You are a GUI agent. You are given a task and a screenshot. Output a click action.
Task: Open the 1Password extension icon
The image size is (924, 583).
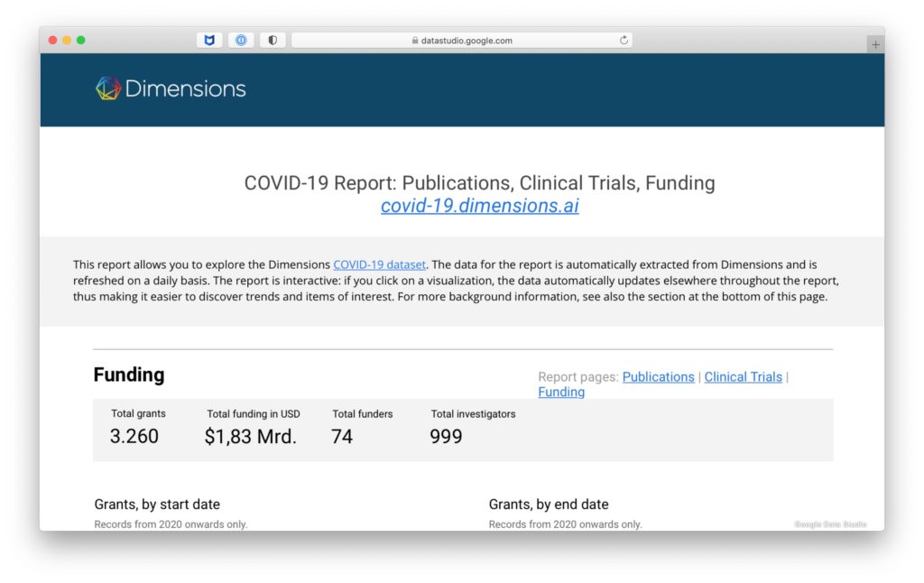point(241,41)
